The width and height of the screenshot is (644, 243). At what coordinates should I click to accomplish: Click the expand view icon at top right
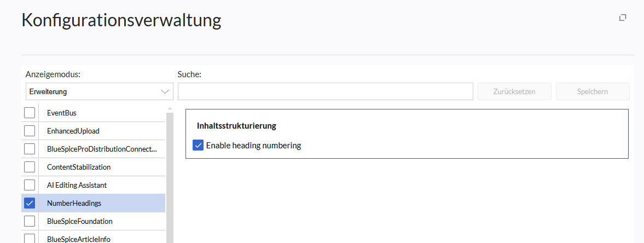[623, 18]
